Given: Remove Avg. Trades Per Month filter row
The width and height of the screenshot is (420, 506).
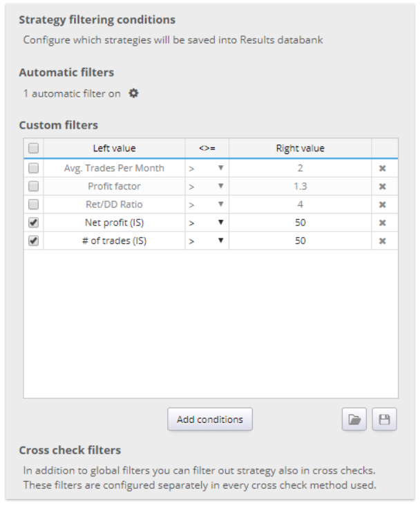Looking at the screenshot, I should click(382, 168).
